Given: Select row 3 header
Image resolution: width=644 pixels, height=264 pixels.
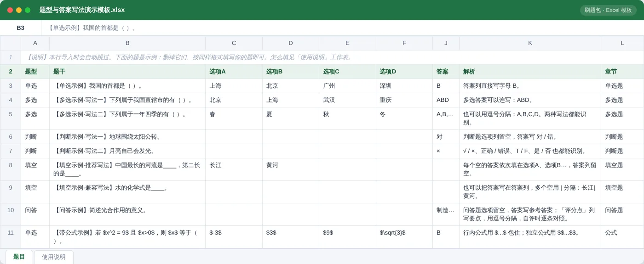Looking at the screenshot, I should click(x=11, y=86).
